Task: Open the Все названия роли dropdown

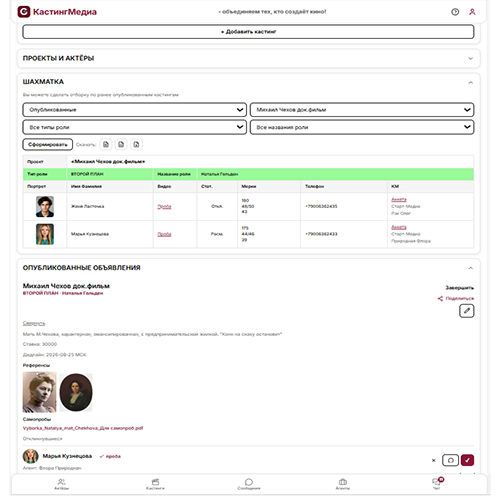Action: tap(362, 127)
